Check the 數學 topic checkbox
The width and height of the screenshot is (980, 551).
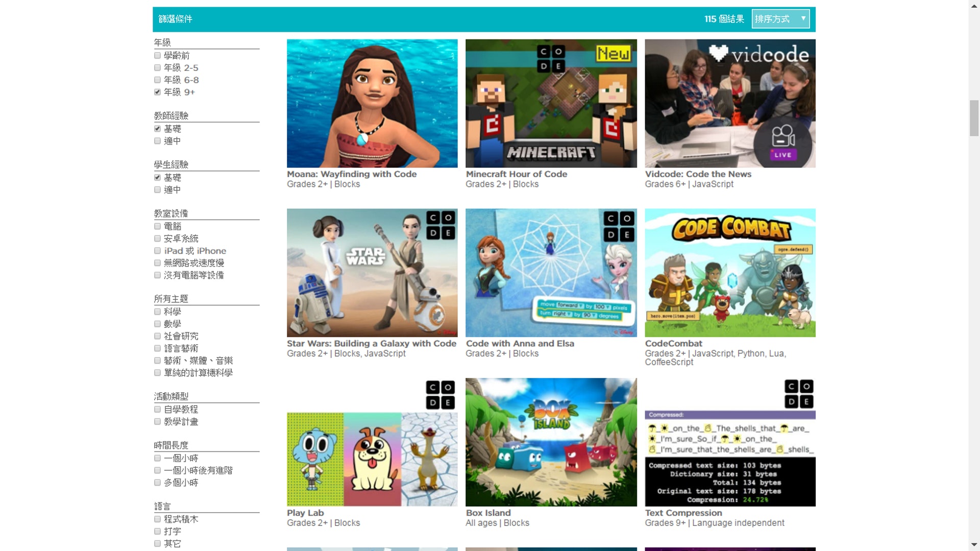(157, 324)
